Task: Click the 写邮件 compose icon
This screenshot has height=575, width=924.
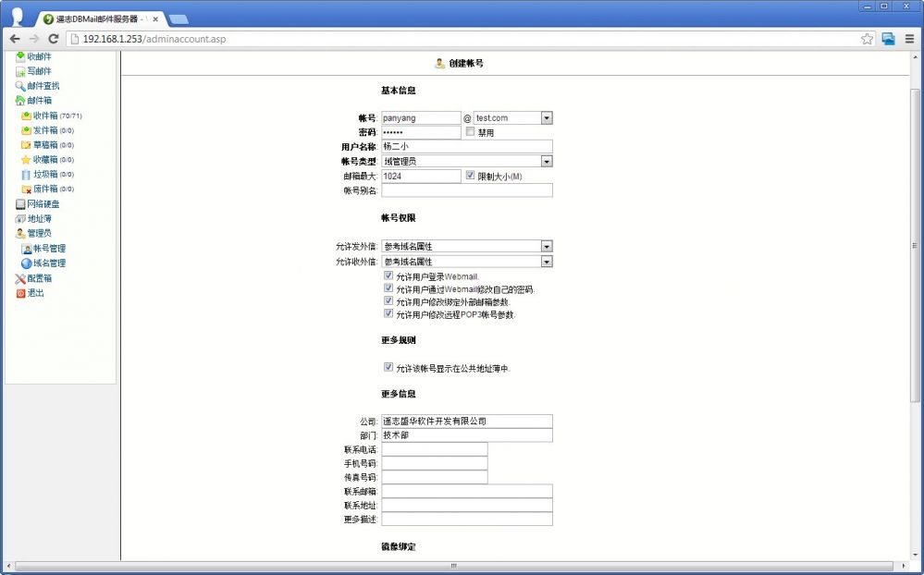Action: click(x=20, y=71)
